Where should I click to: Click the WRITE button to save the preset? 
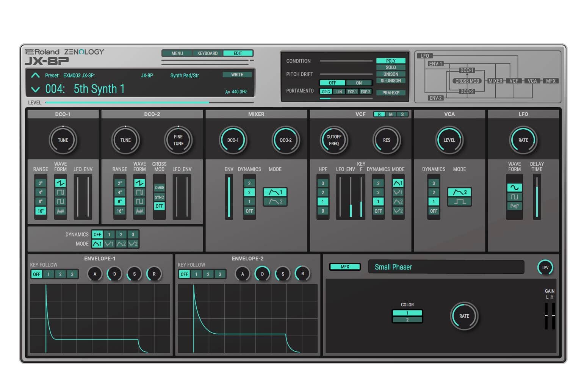click(237, 75)
